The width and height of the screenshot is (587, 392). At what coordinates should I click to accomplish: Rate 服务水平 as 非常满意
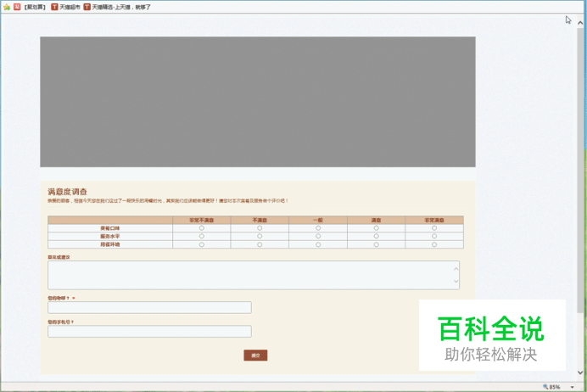(x=434, y=236)
